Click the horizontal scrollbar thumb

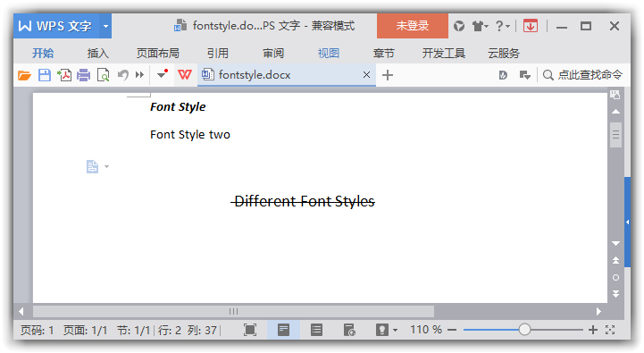(x=233, y=312)
